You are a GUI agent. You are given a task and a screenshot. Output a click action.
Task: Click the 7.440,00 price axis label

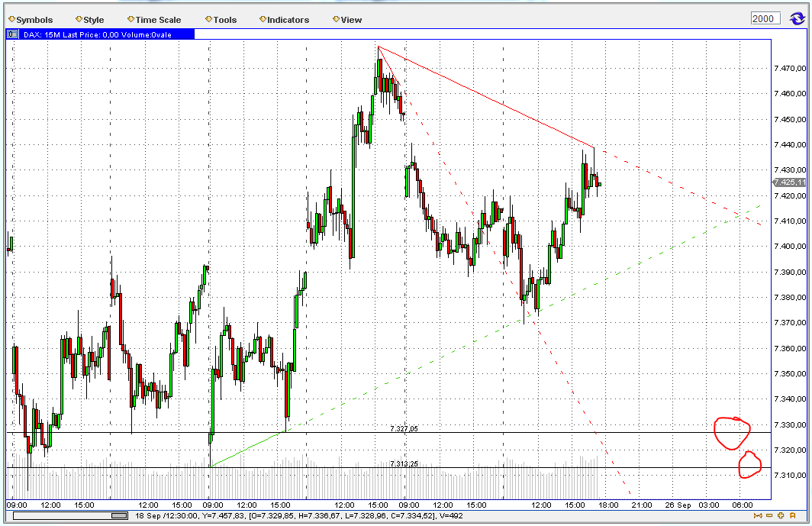click(790, 145)
